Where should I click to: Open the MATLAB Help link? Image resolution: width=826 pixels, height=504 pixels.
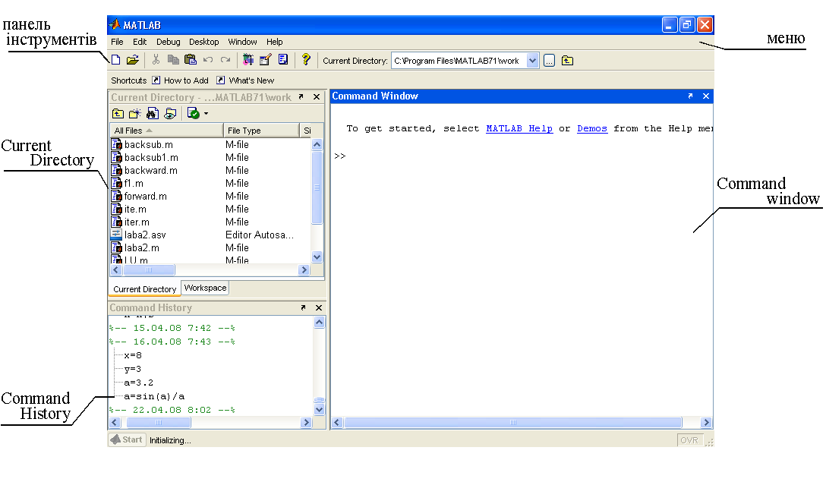pyautogui.click(x=519, y=128)
